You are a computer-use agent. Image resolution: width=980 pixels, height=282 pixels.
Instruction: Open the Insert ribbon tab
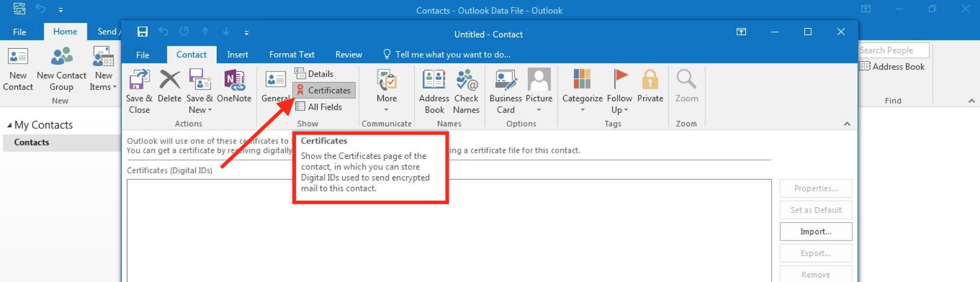click(237, 55)
